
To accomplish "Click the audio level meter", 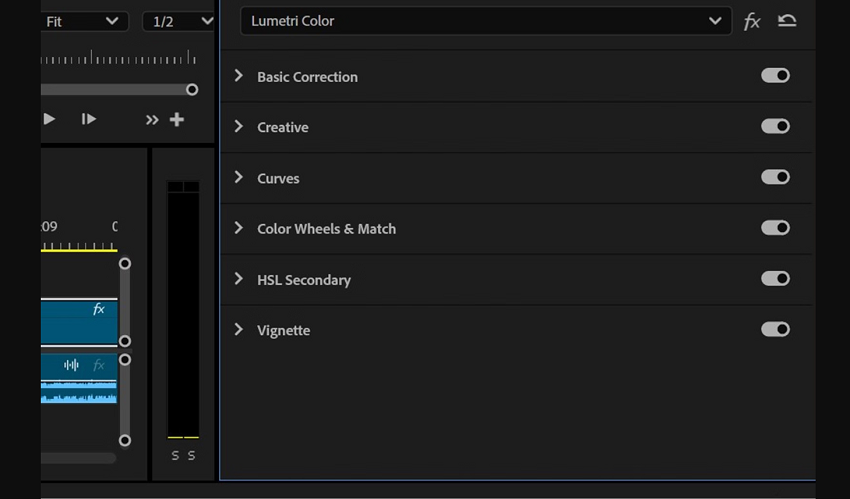I will point(183,309).
